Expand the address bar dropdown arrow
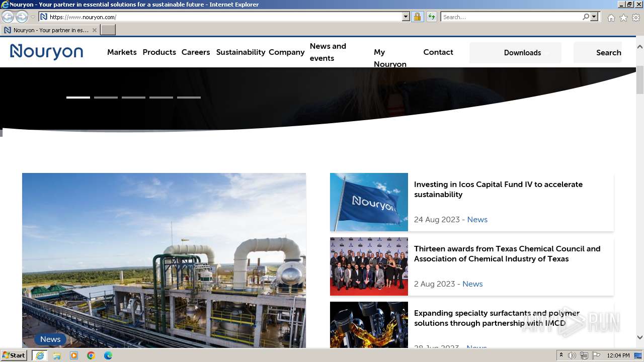The width and height of the screenshot is (644, 362). 406,17
